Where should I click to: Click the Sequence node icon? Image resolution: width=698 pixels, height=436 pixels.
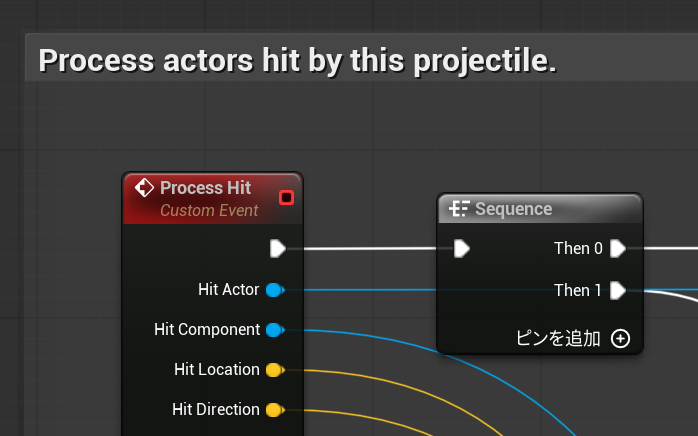pos(459,209)
